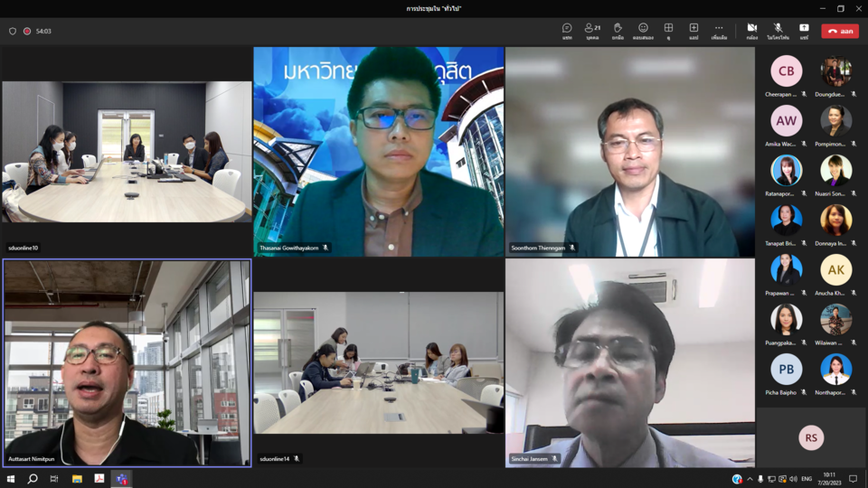Click the CB avatar for Cheerapan
The height and width of the screenshot is (488, 868).
pos(786,70)
